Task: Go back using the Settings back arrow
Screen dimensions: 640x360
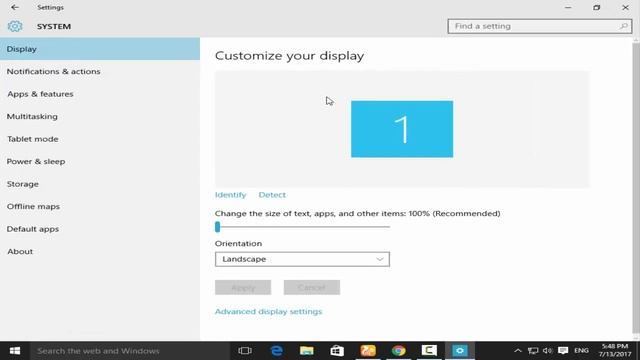Action: coord(15,7)
